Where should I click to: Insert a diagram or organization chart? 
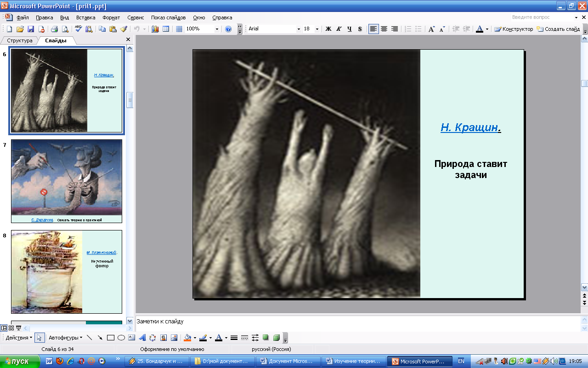click(153, 338)
